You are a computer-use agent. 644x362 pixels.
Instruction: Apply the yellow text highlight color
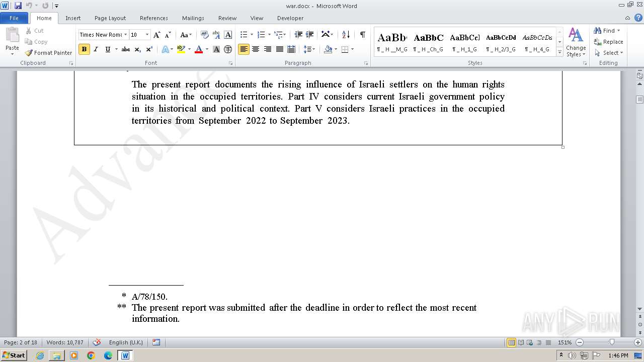(x=181, y=49)
